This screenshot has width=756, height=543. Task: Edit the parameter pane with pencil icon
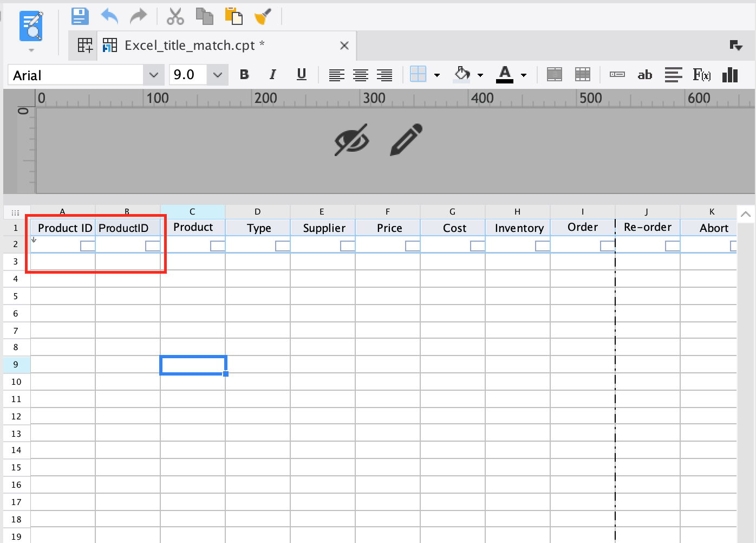[x=406, y=140]
